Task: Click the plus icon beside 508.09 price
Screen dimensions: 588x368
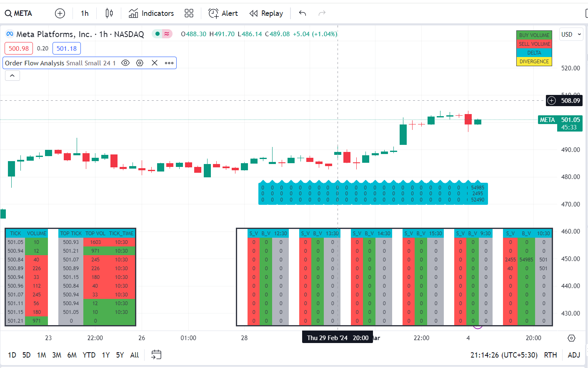Action: 552,100
